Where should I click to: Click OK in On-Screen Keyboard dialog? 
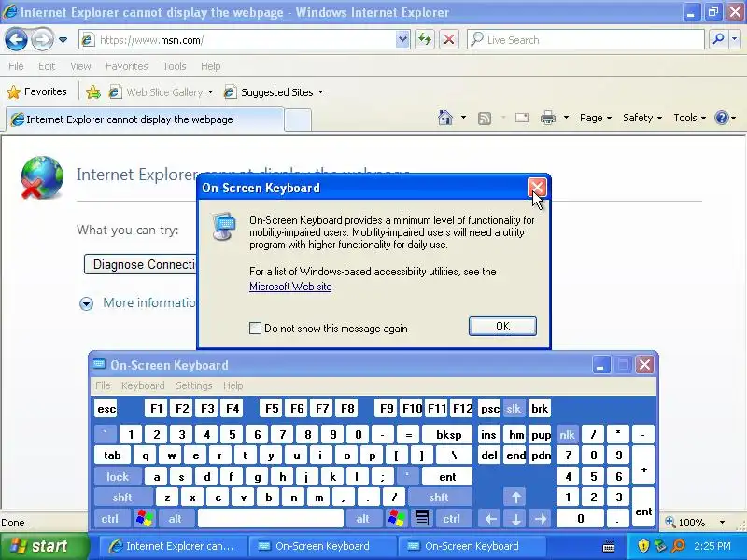(502, 326)
